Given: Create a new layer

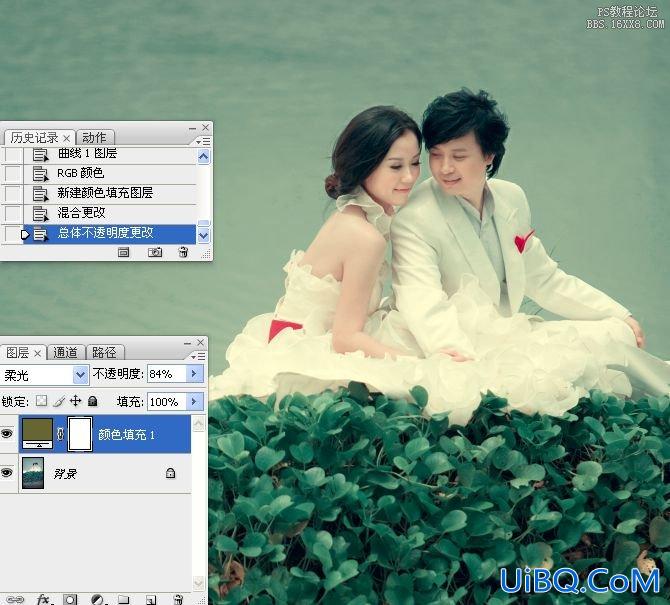Looking at the screenshot, I should [151, 600].
